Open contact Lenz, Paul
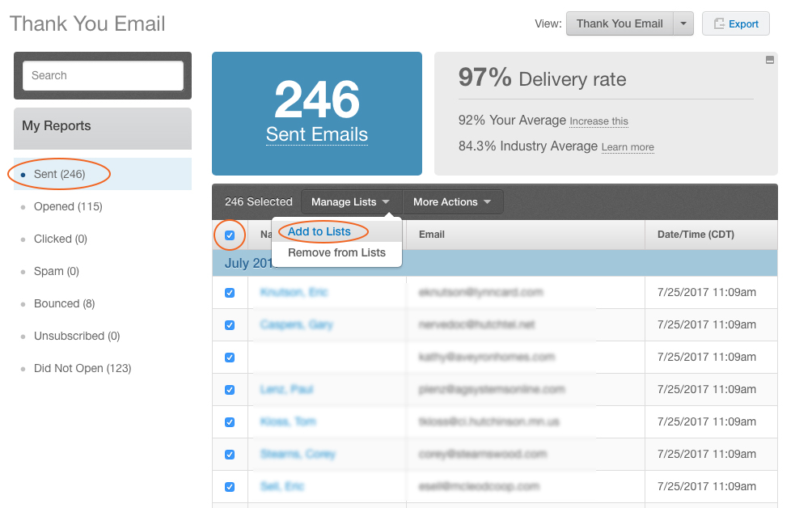 click(286, 389)
